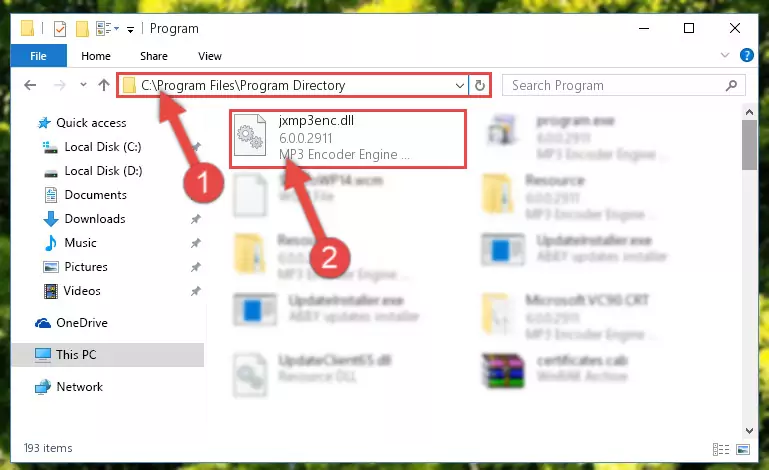Click the Quick access star icon
769x470 pixels.
pyautogui.click(x=44, y=123)
